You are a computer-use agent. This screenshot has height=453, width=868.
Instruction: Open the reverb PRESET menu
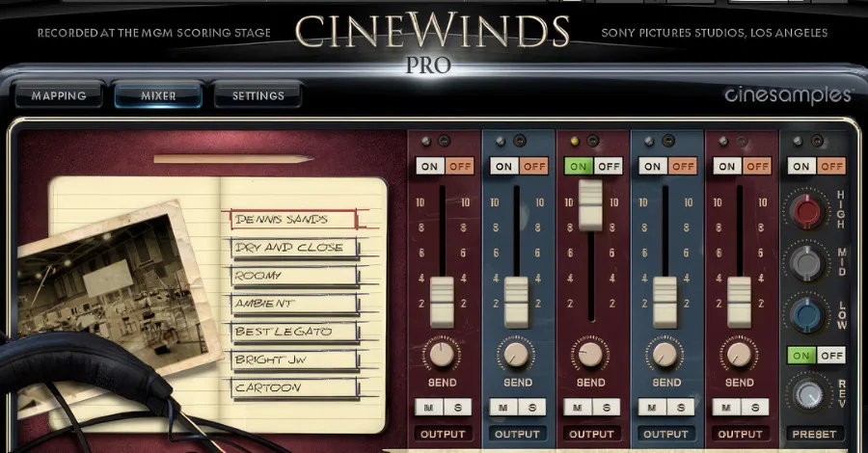click(x=814, y=434)
